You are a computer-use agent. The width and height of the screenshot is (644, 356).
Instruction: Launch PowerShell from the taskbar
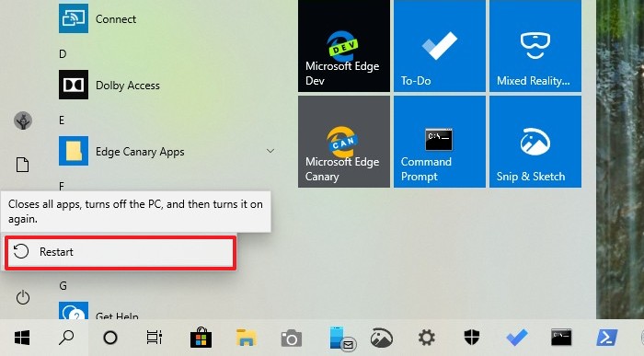(606, 338)
